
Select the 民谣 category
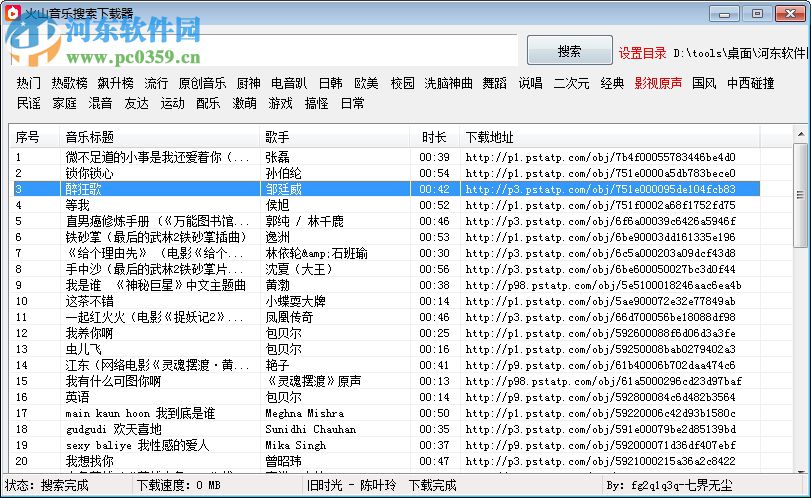[x=28, y=103]
